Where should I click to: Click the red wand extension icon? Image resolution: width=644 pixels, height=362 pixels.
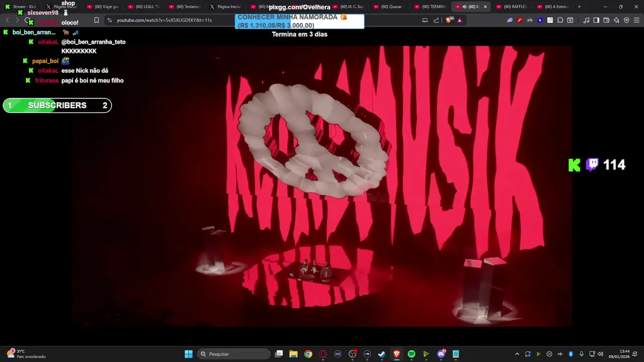click(520, 20)
